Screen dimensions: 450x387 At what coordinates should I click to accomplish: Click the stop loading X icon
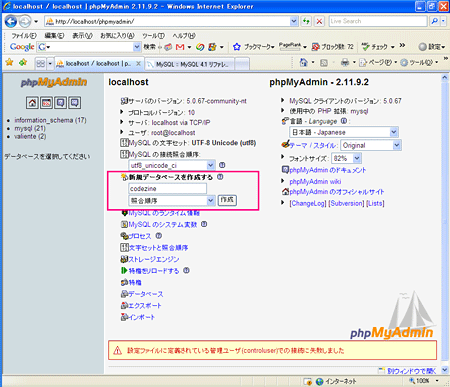[x=319, y=21]
